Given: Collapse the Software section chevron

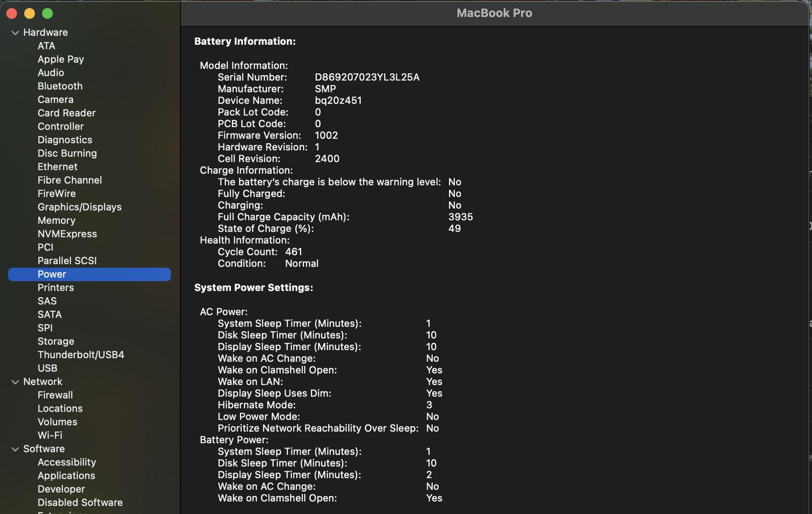Looking at the screenshot, I should click(15, 449).
